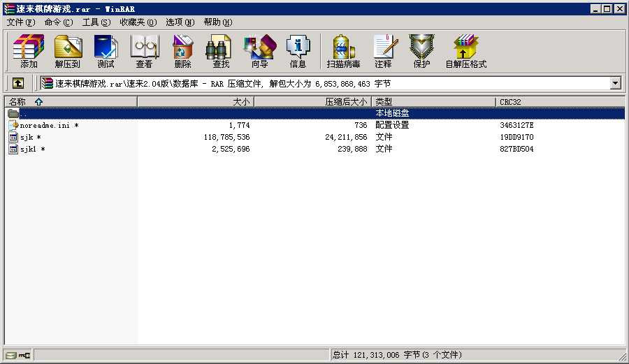Open the Commands (命令) menu
Image resolution: width=629 pixels, height=364 pixels.
(59, 22)
